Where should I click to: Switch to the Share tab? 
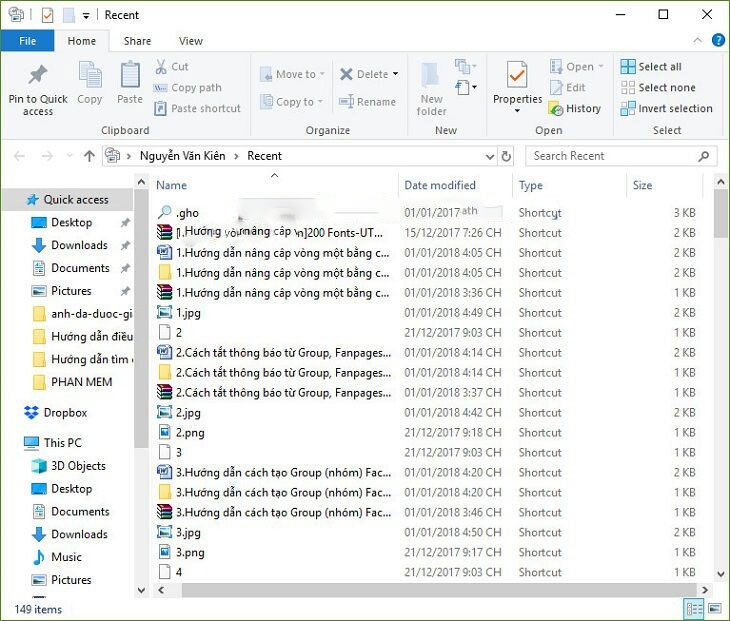click(x=137, y=41)
